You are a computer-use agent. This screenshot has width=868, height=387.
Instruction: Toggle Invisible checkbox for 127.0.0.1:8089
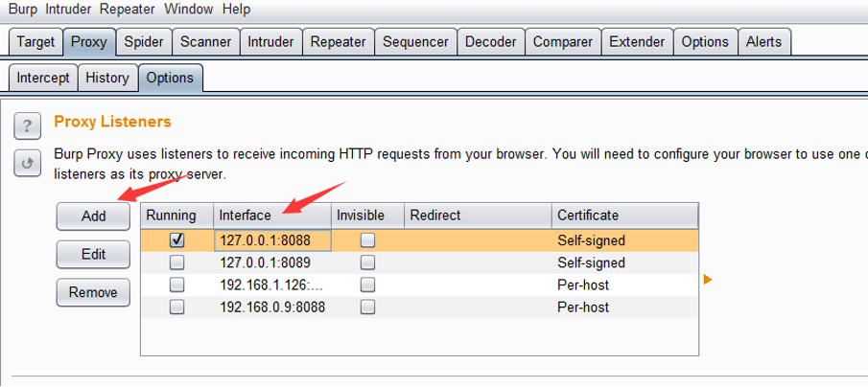click(x=367, y=262)
